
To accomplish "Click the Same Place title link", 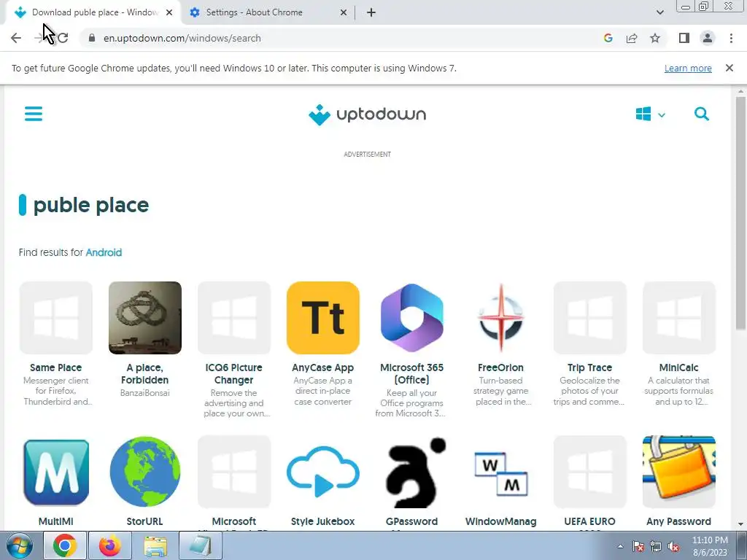I will coord(55,367).
